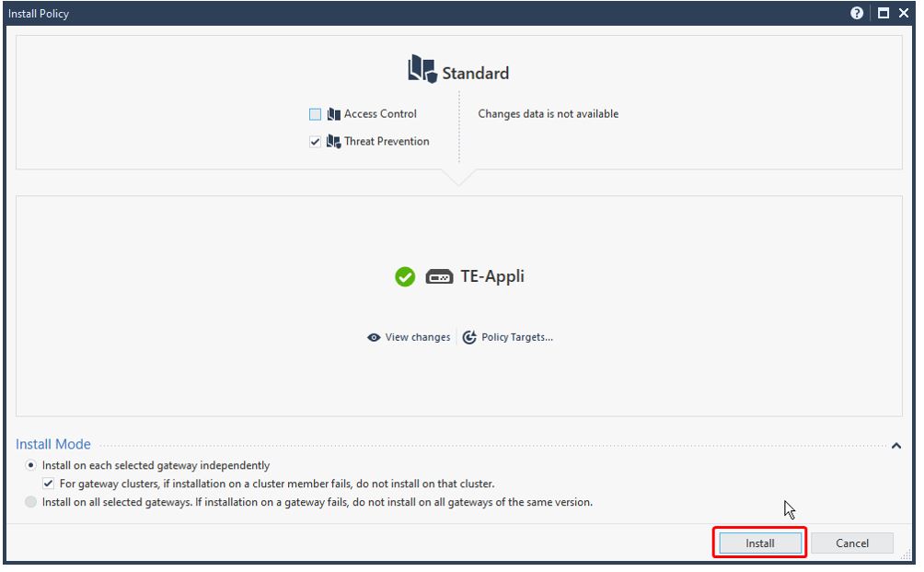The width and height of the screenshot is (924, 572).
Task: Enable the Access Control checkbox
Action: click(x=316, y=114)
